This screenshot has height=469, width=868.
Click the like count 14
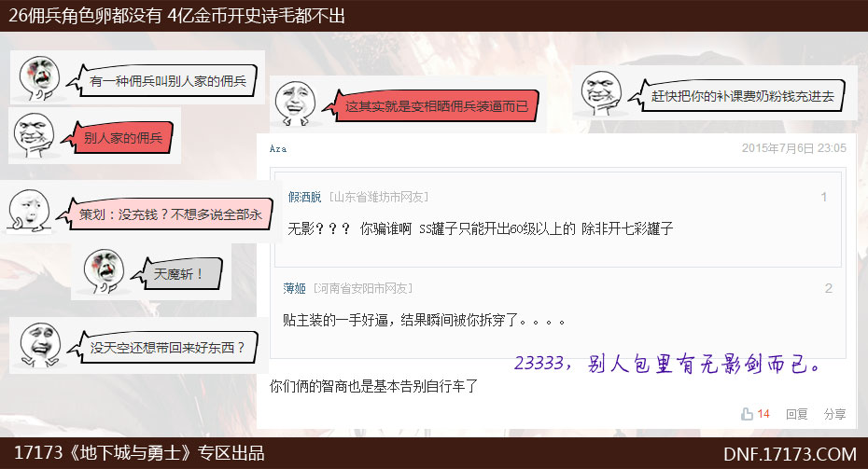763,414
